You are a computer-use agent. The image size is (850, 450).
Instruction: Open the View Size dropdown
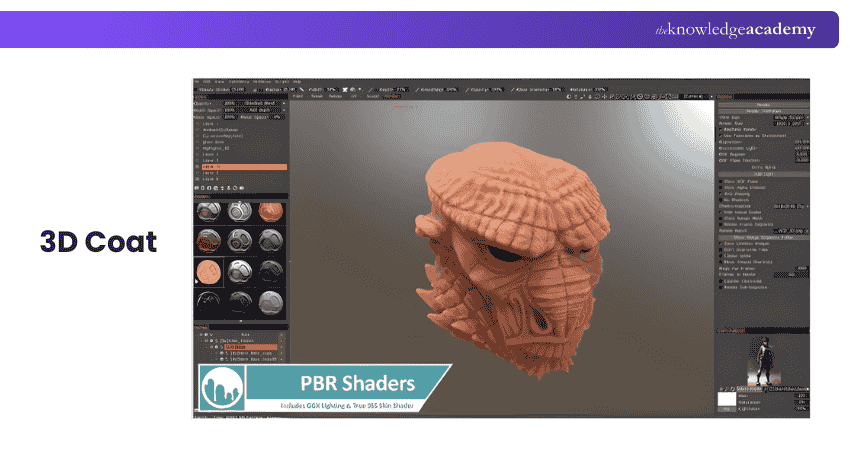[790, 117]
